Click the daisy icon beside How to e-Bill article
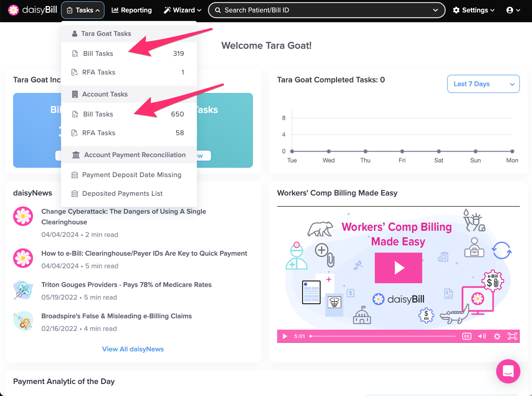The height and width of the screenshot is (396, 532). click(23, 258)
